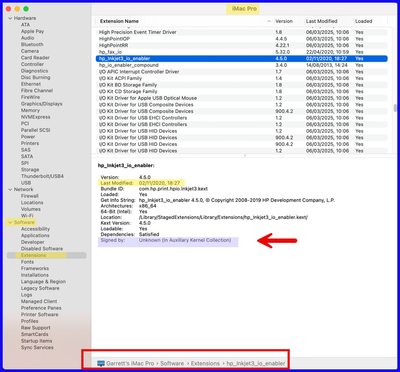Click the computer icon in the path bar
400x372 pixels.
tap(101, 363)
